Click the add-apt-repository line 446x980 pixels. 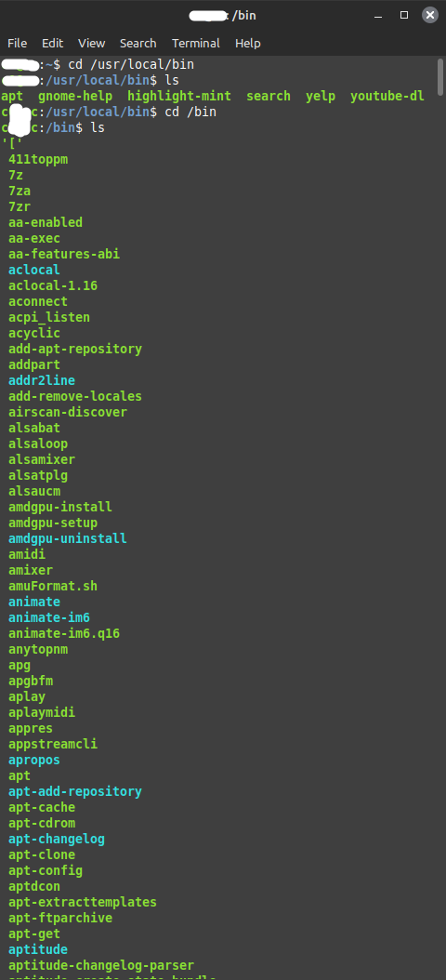(x=75, y=349)
